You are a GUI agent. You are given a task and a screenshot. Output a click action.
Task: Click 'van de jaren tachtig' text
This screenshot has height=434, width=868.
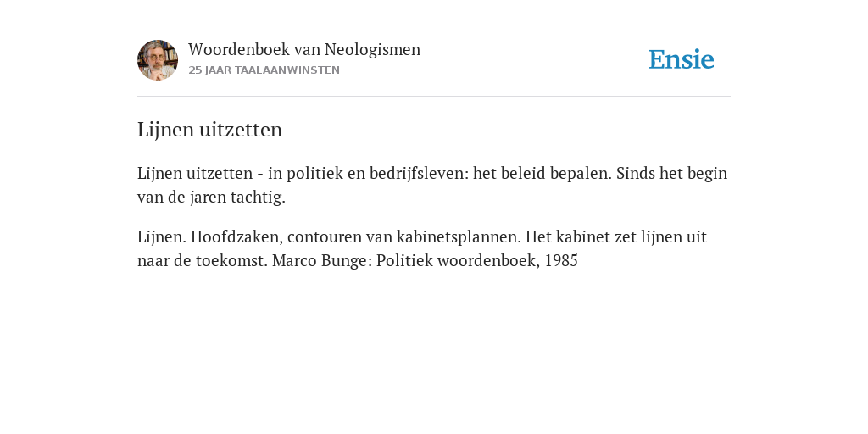(x=211, y=197)
